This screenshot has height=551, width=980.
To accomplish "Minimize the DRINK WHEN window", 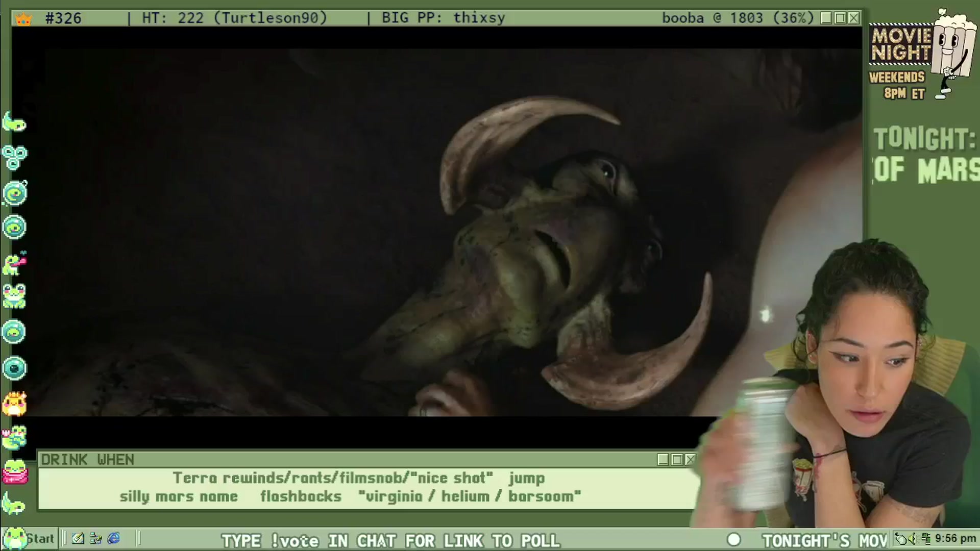I will click(663, 460).
